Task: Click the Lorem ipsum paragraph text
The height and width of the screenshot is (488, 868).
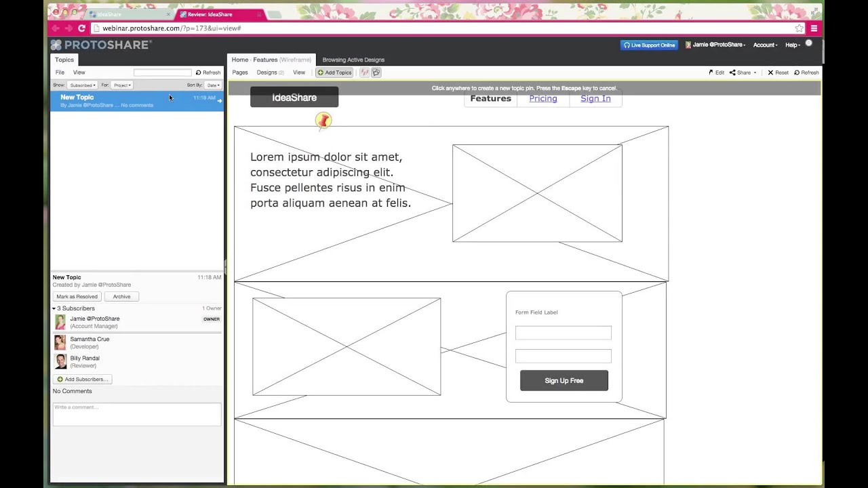Action: tap(330, 180)
